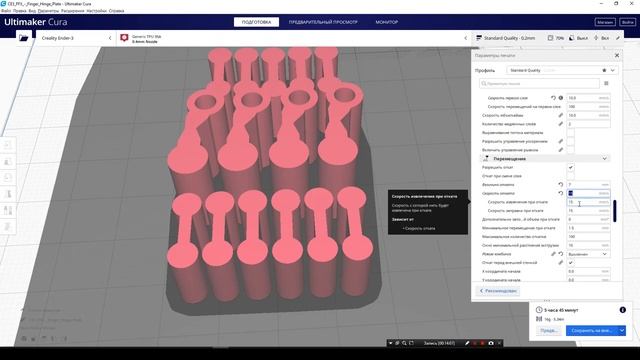The height and width of the screenshot is (360, 640).
Task: Click the star icon in profile selector
Action: pyautogui.click(x=604, y=70)
